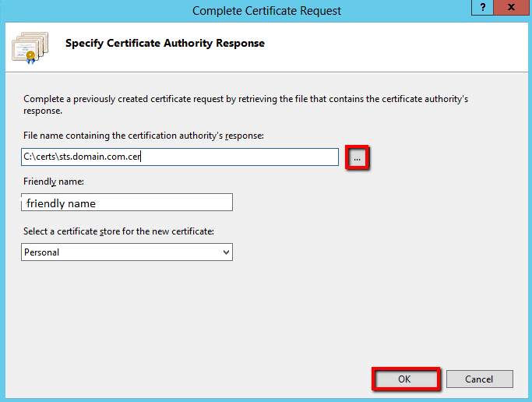Click 'File name containing the certification authority's response' label
Image resolution: width=532 pixels, height=402 pixels.
coord(143,136)
